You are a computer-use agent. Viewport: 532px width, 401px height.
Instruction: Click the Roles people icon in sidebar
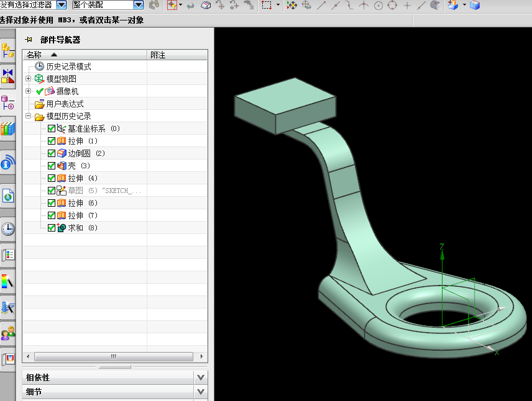coord(8,334)
